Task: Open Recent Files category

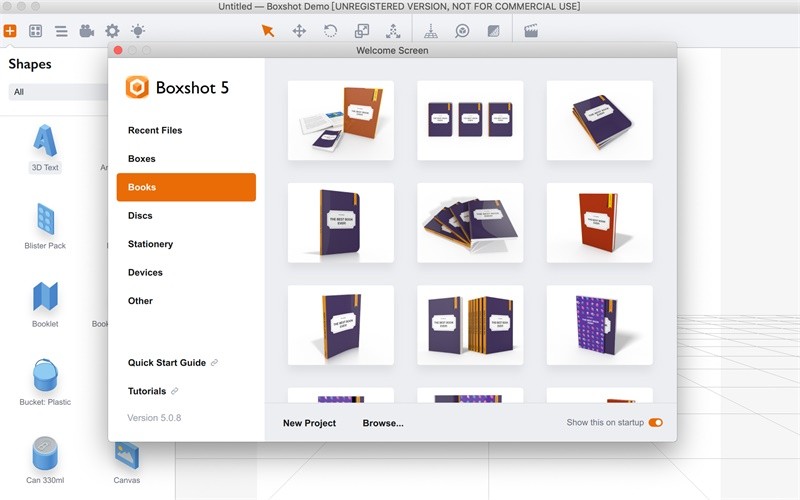Action: click(155, 130)
